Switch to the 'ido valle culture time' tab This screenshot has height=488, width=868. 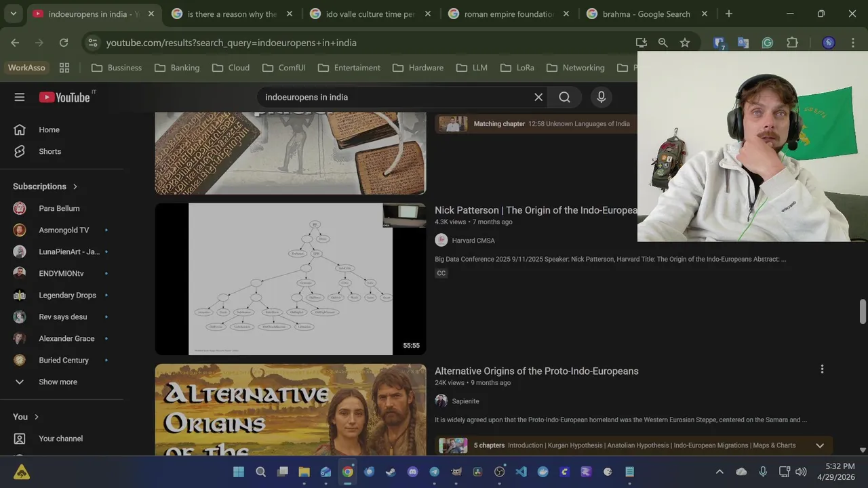(x=370, y=14)
